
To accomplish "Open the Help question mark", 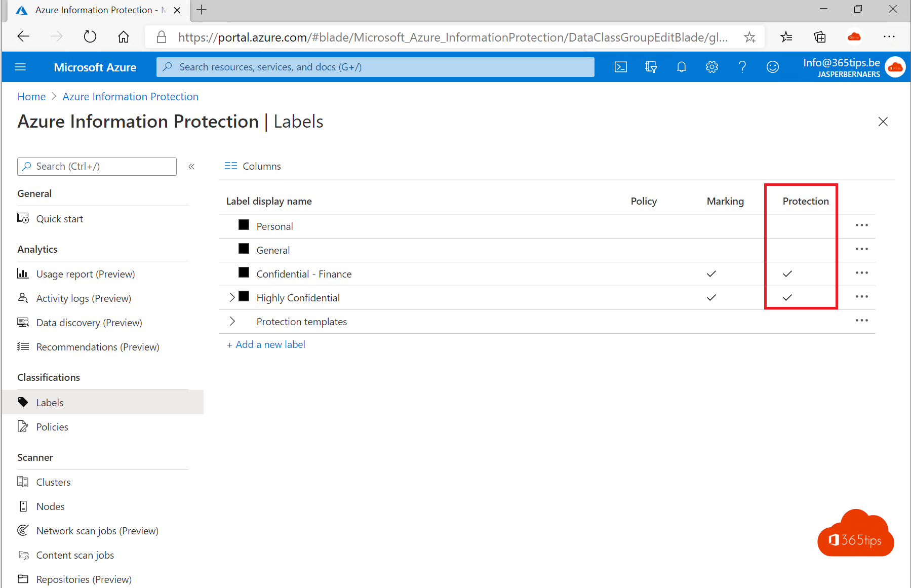I will pos(742,67).
